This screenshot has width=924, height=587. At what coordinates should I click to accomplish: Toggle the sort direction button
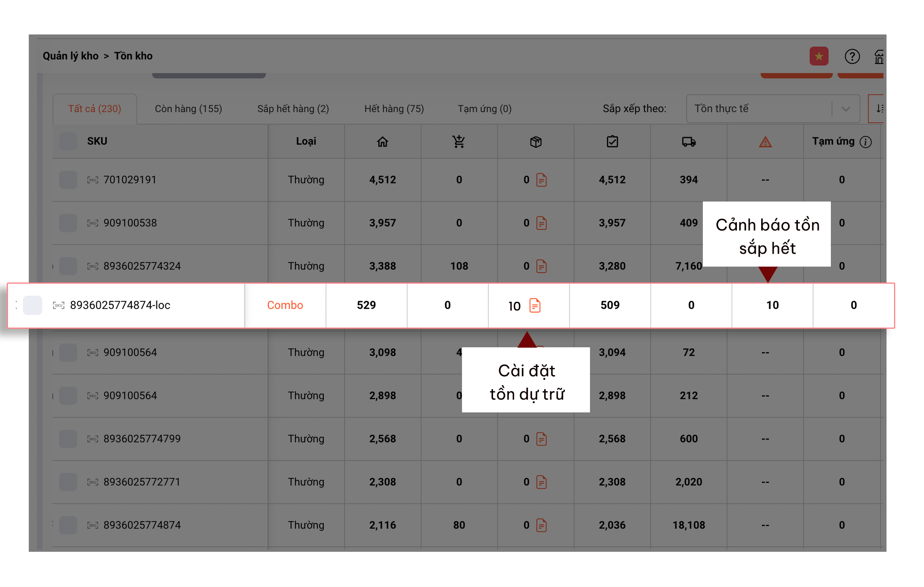point(879,109)
